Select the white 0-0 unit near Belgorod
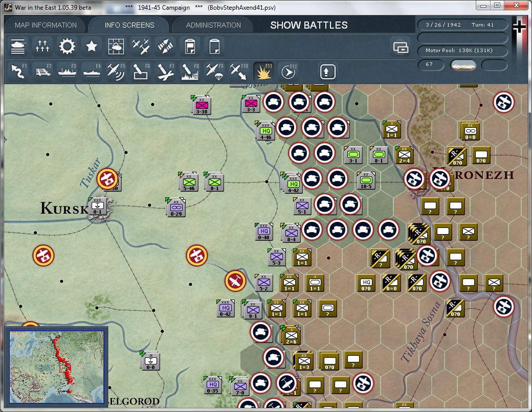 [x=150, y=361]
